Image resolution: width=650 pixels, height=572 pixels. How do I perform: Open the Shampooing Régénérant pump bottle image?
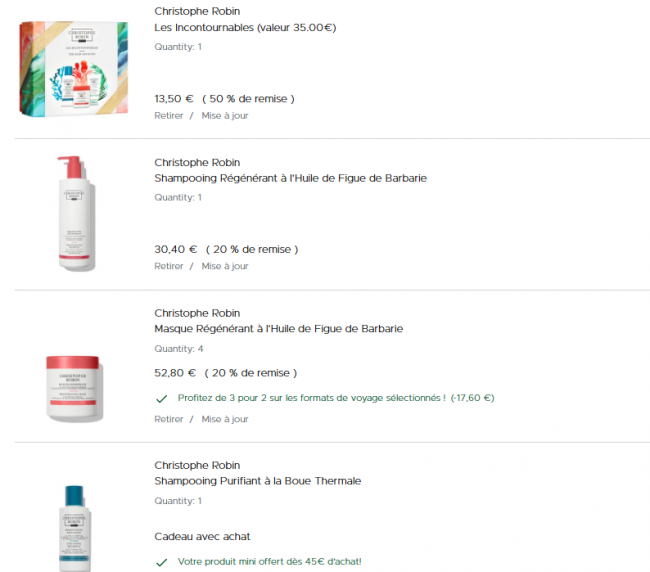(x=76, y=214)
